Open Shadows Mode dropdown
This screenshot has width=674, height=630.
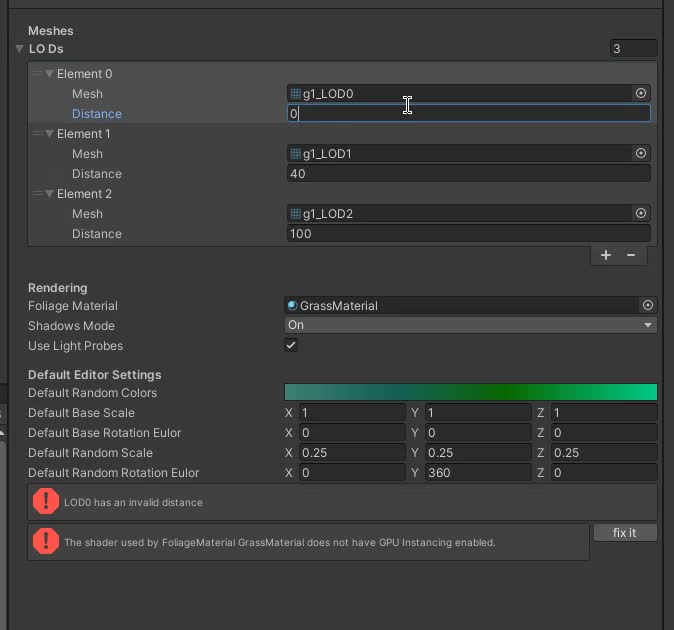[x=470, y=325]
